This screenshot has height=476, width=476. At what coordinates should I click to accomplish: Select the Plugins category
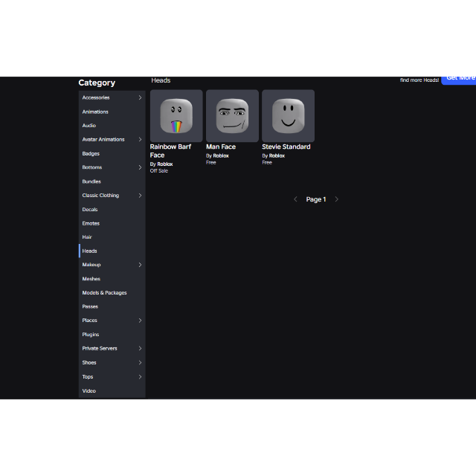point(112,335)
